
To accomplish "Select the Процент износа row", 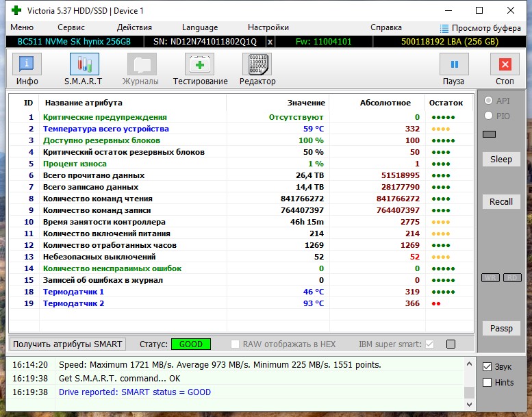I will [242, 164].
